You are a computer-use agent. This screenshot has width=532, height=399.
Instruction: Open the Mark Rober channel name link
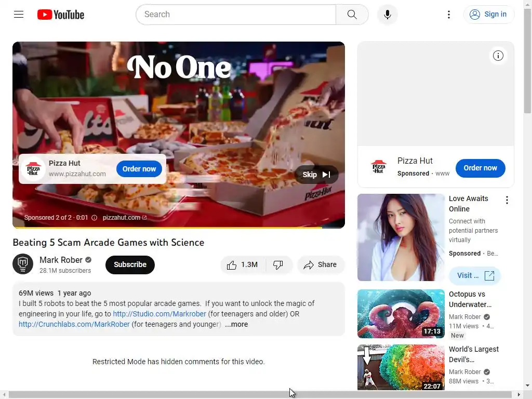61,260
